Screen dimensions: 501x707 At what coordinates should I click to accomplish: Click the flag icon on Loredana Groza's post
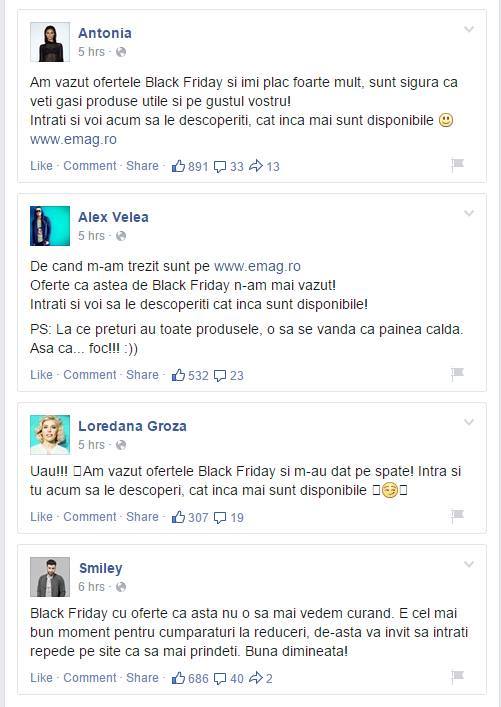457,516
